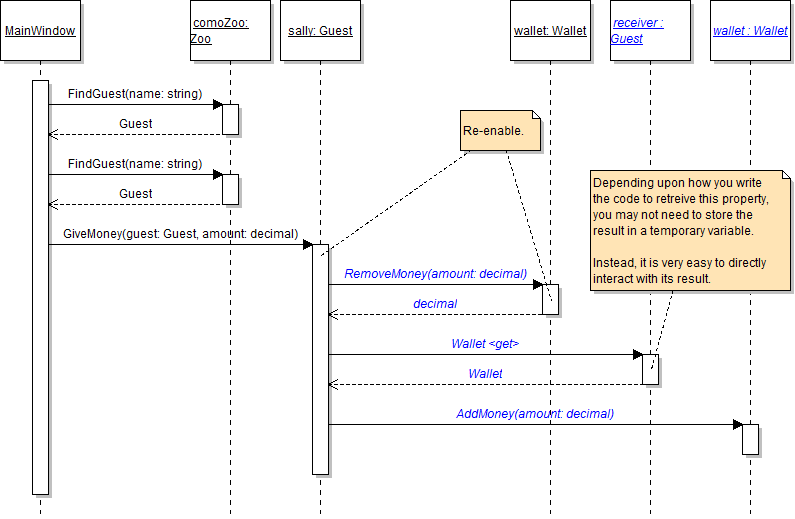This screenshot has height=519, width=795.
Task: Open the blue italic wallet : Wallet link
Action: coord(750,31)
